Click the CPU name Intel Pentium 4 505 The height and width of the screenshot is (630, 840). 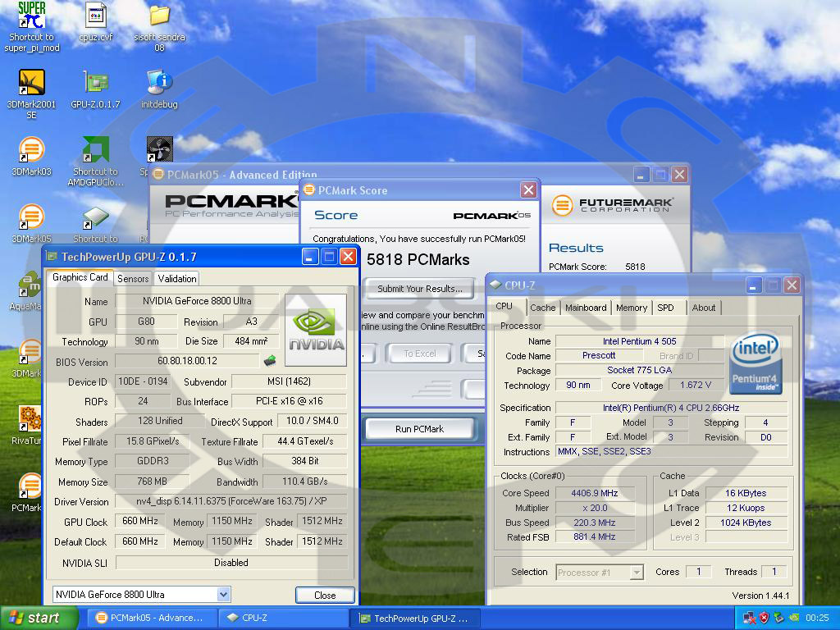[x=639, y=341]
